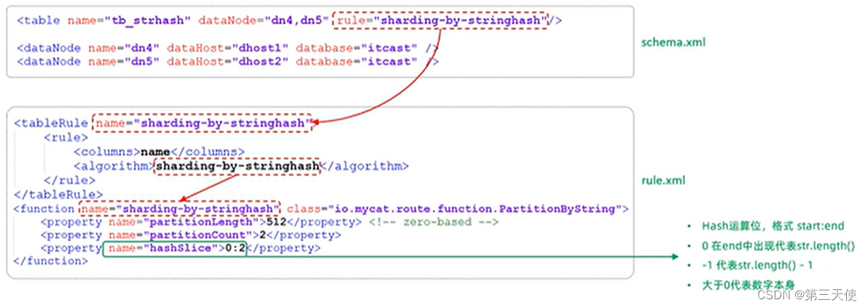Click the '<!-- zero-based -->' comment
Image resolution: width=868 pixels, height=308 pixels.
point(434,222)
